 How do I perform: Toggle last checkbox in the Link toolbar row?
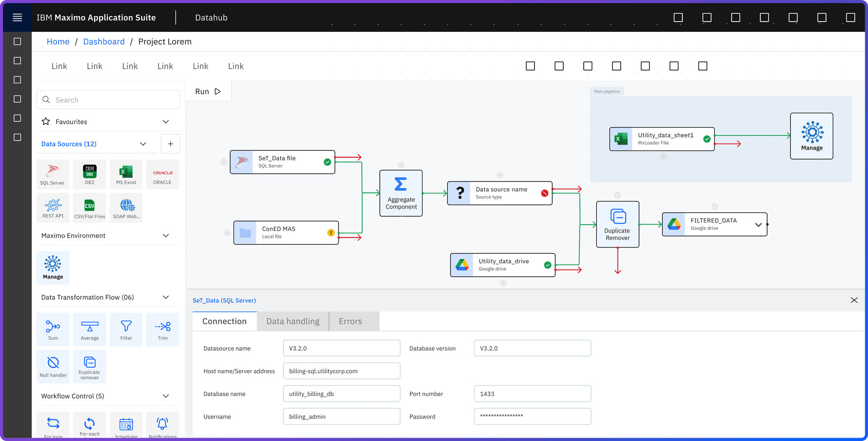[703, 66]
